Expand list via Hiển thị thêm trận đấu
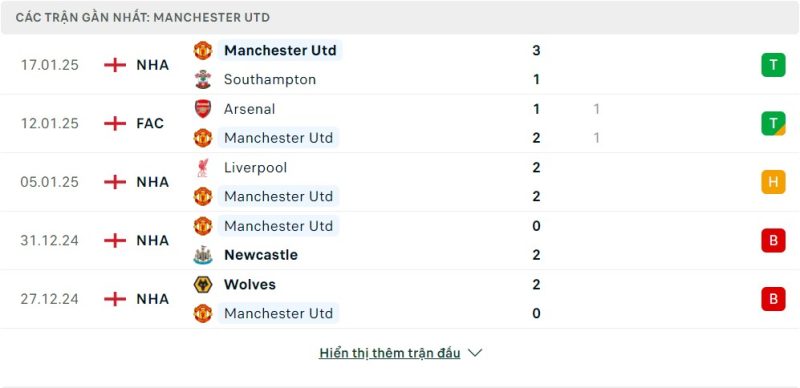Screen dimensions: 800x388 click(x=390, y=353)
